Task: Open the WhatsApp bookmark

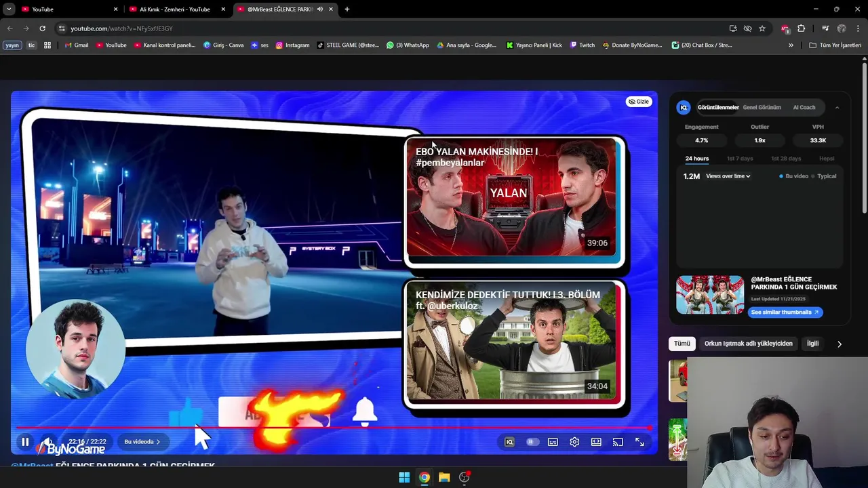Action: pos(408,45)
